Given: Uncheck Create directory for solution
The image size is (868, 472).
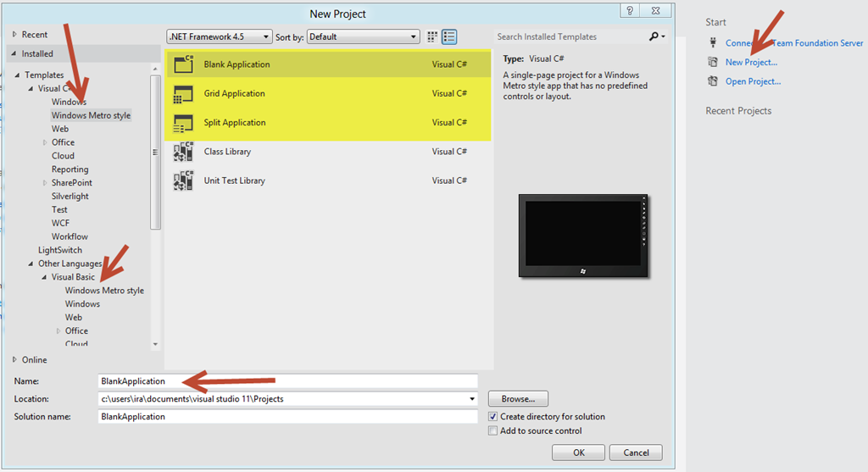Looking at the screenshot, I should point(493,417).
